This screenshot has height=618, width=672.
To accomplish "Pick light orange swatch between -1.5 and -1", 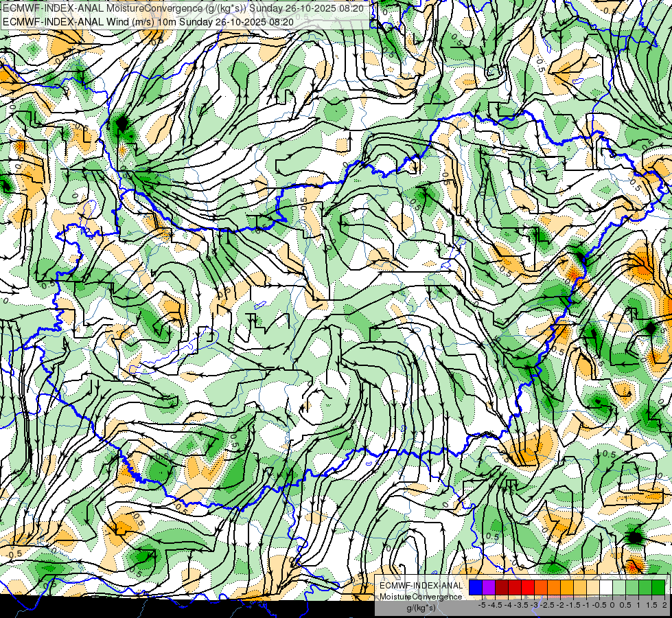I will (x=580, y=588).
